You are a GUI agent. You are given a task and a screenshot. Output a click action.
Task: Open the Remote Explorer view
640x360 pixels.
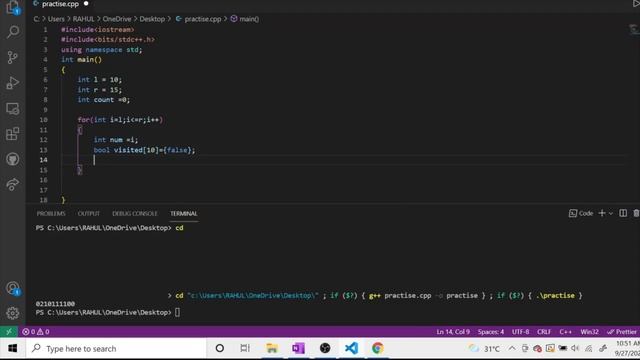pyautogui.click(x=13, y=109)
